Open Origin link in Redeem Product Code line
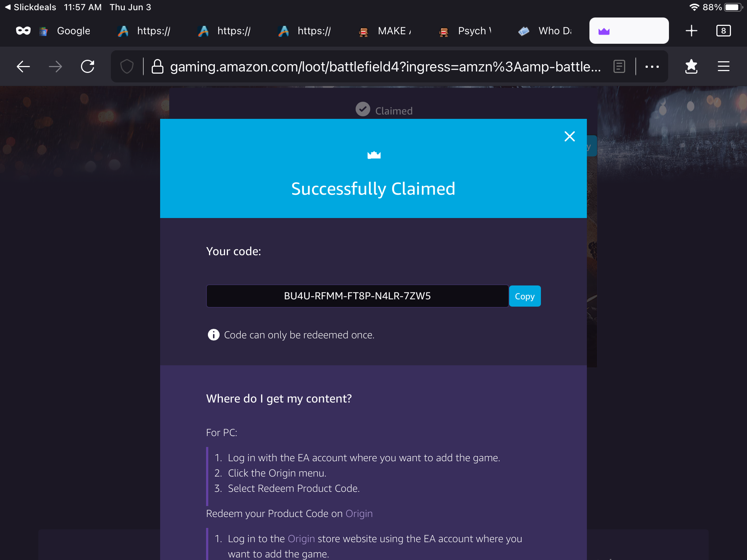This screenshot has width=747, height=560. coord(359,513)
